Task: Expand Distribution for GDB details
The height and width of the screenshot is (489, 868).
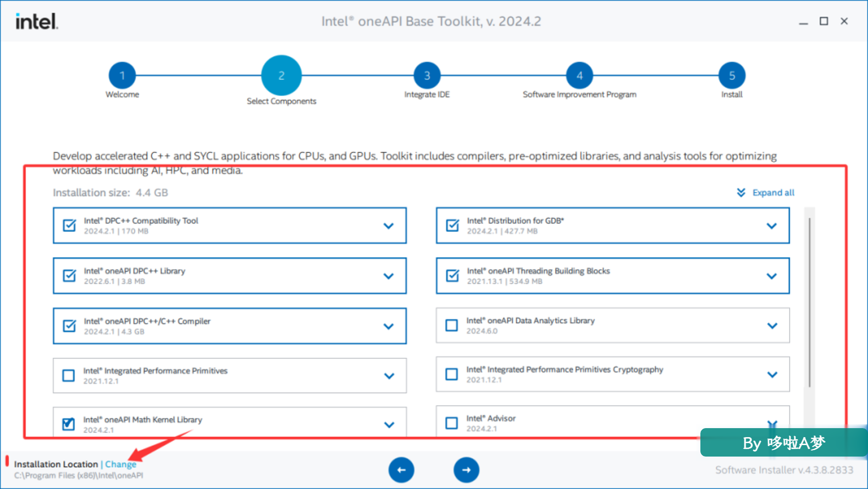Action: click(x=772, y=226)
